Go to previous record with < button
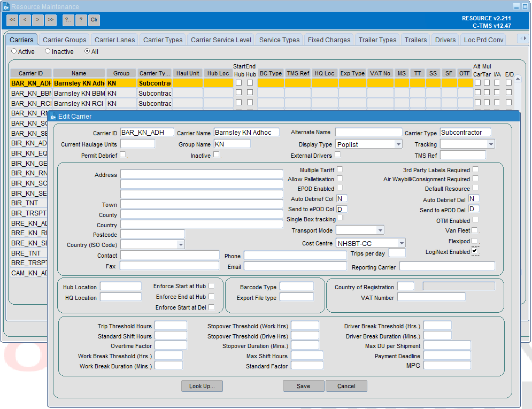The width and height of the screenshot is (532, 409). point(25,20)
